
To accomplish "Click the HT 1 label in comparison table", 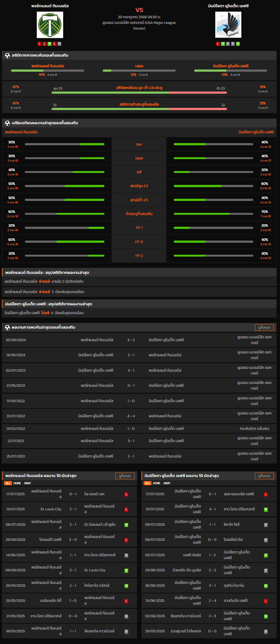I will coord(139,228).
